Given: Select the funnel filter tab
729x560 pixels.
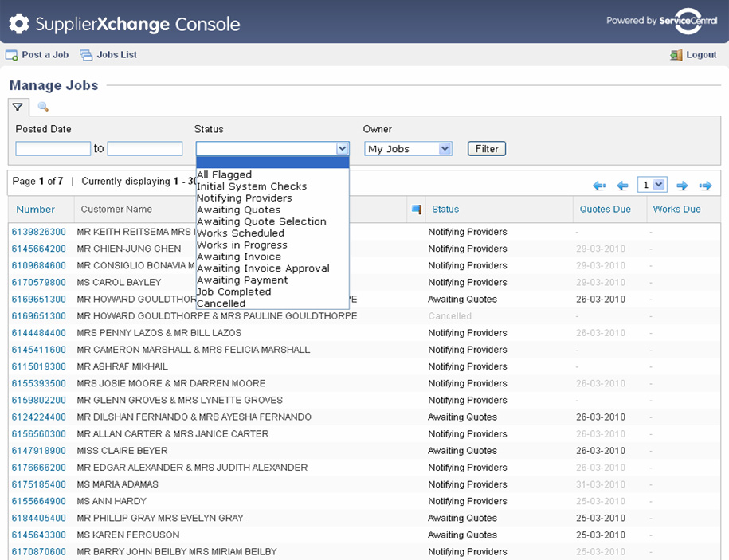Looking at the screenshot, I should [18, 107].
